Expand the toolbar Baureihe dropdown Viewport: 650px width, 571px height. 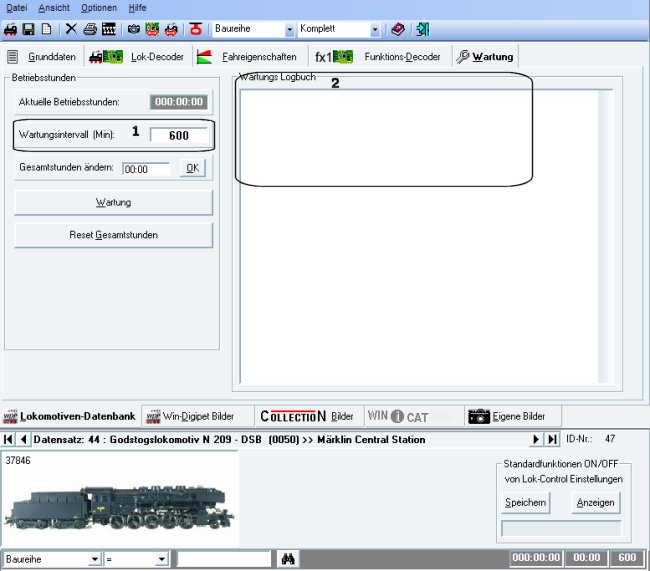coord(290,29)
